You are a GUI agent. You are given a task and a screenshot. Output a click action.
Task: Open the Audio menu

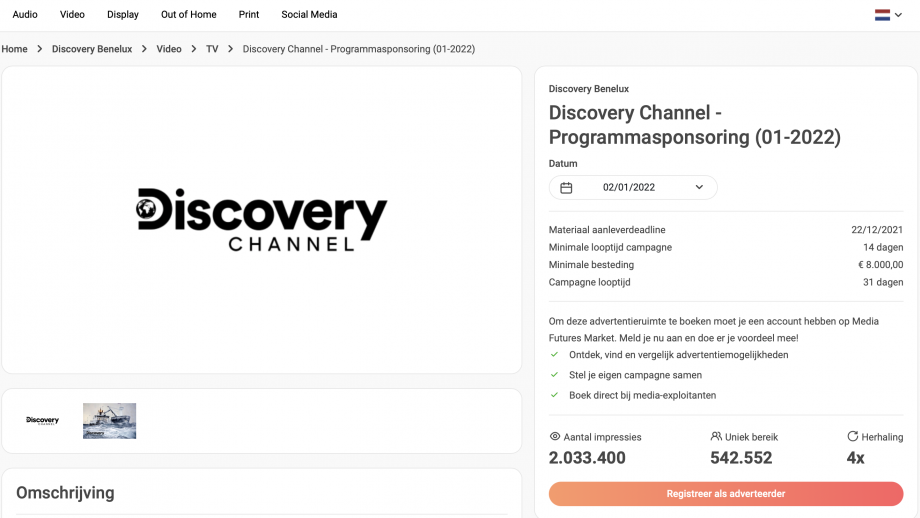(x=25, y=15)
